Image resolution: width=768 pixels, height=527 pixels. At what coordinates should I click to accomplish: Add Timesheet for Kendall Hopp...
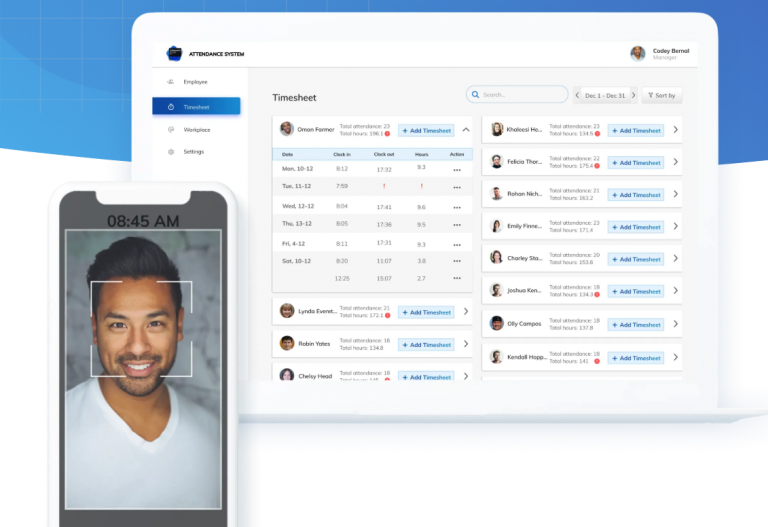tap(636, 358)
